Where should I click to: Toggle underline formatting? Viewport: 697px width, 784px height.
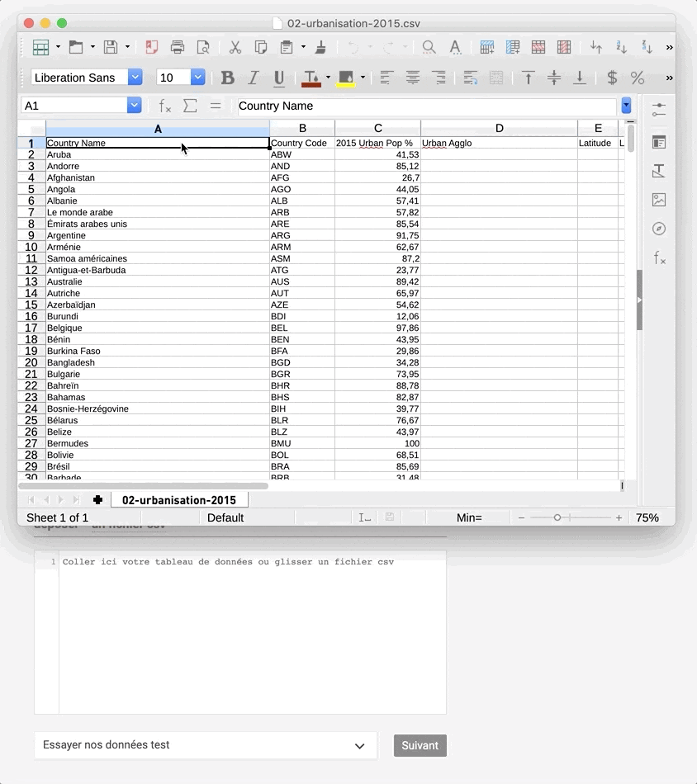point(279,78)
